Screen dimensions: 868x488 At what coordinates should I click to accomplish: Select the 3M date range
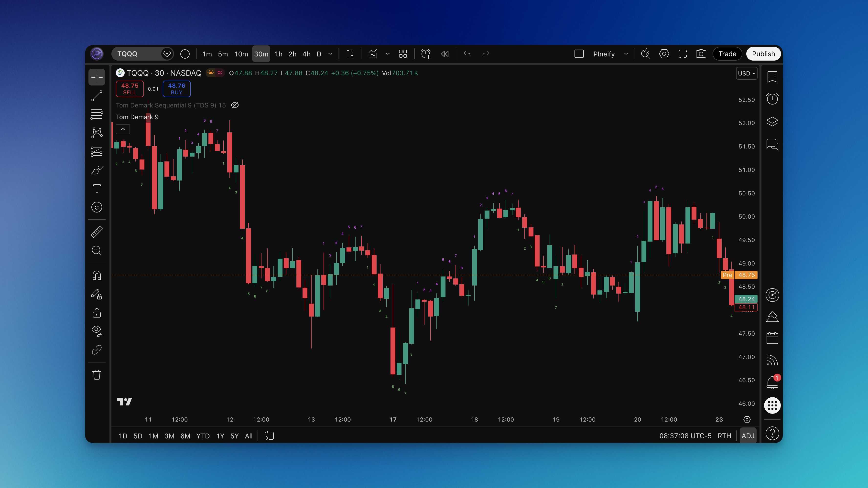tap(169, 436)
